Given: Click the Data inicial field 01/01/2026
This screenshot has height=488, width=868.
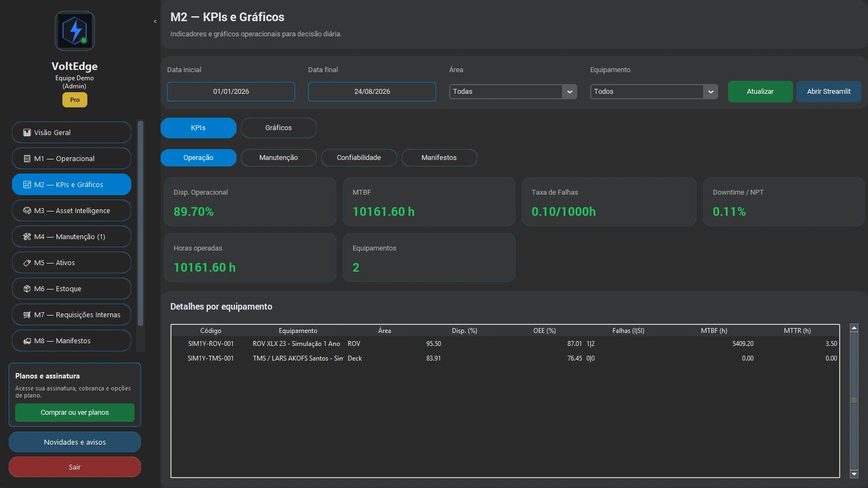Looking at the screenshot, I should (x=231, y=92).
